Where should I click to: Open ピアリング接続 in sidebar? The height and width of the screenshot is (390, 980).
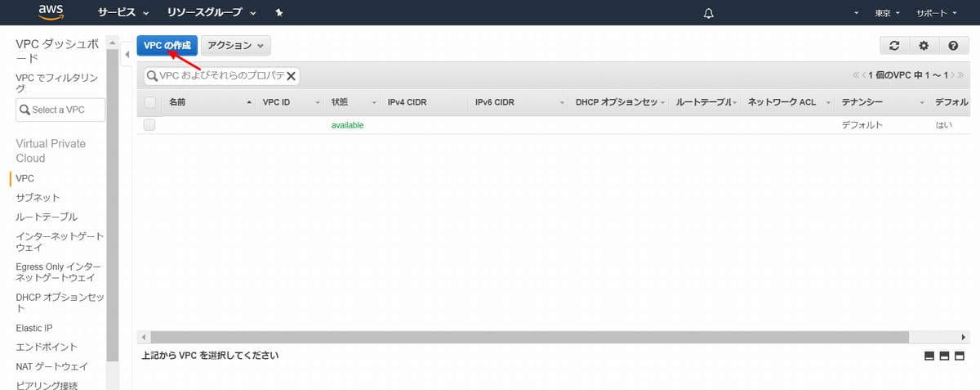47,385
